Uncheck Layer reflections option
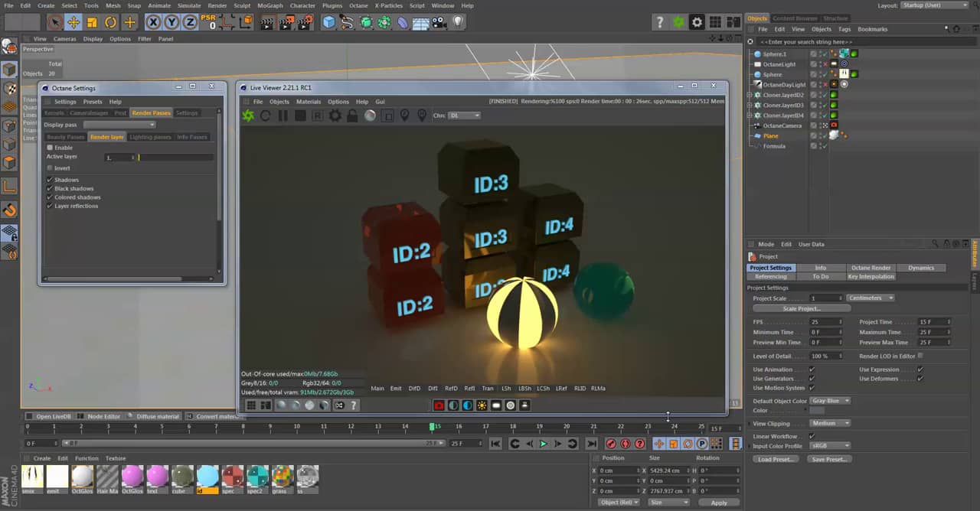This screenshot has width=980, height=511. point(50,206)
